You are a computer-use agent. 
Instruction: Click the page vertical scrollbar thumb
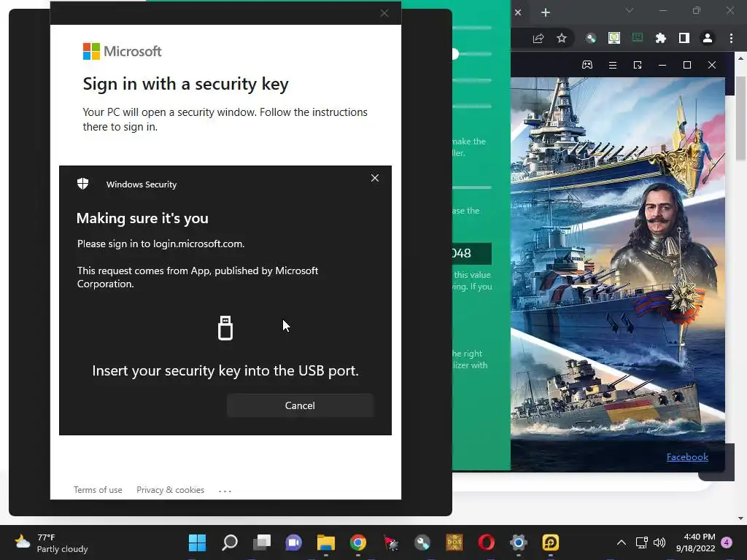(x=741, y=118)
